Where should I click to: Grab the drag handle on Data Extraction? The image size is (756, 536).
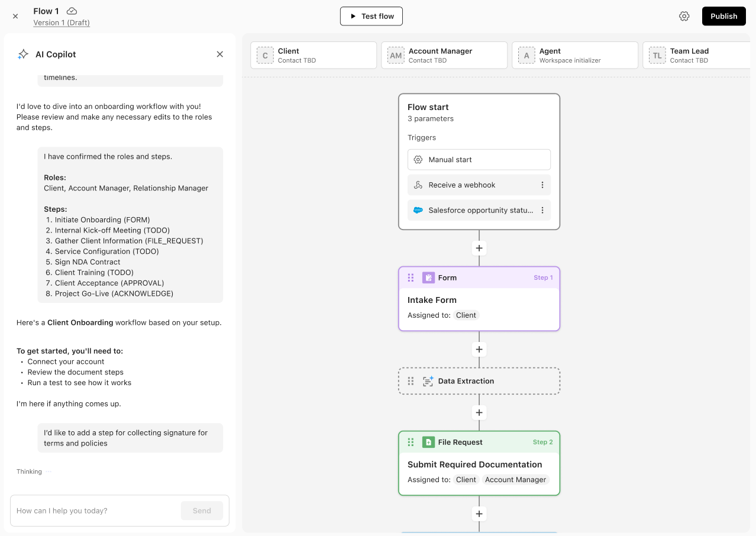(x=411, y=381)
